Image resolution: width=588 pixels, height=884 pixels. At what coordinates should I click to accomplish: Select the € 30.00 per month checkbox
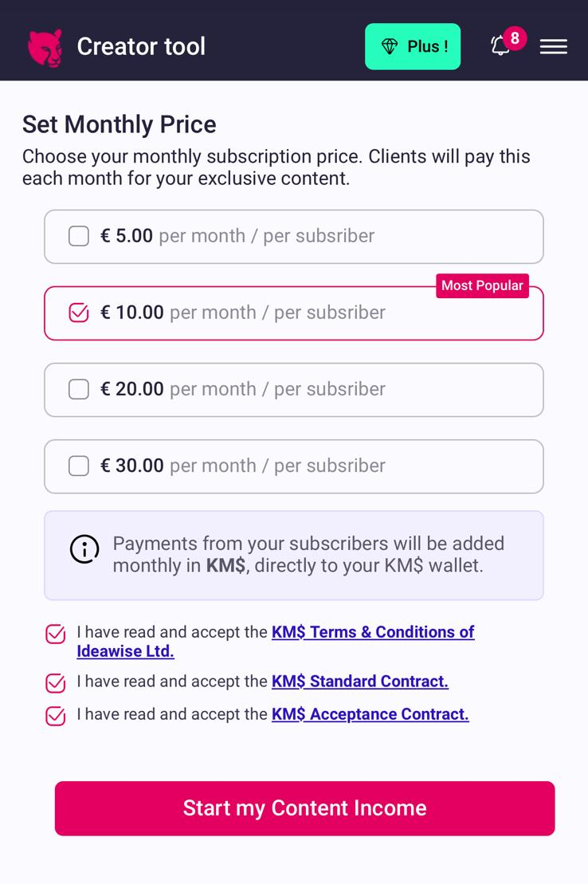click(x=79, y=466)
